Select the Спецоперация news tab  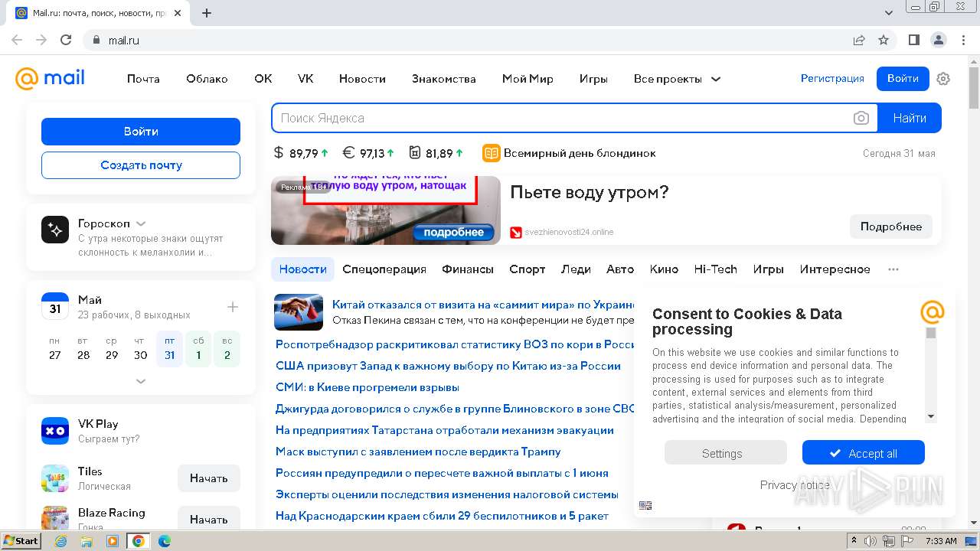pyautogui.click(x=384, y=269)
